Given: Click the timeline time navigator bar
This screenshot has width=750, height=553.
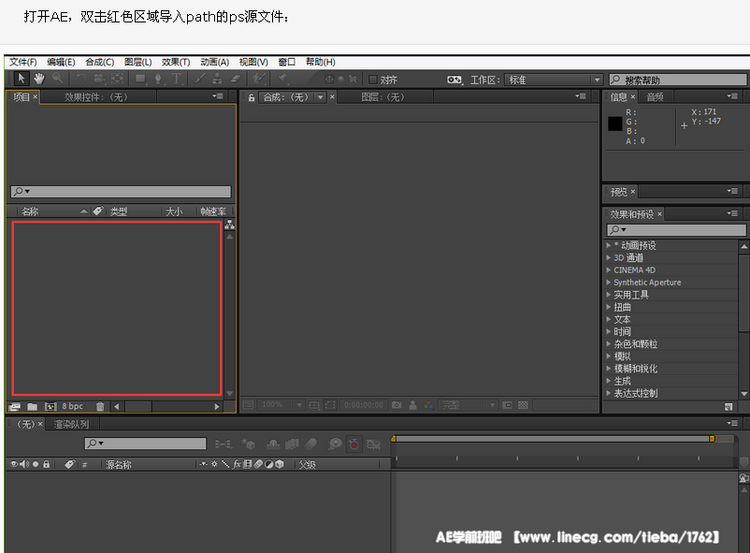Looking at the screenshot, I should point(552,439).
